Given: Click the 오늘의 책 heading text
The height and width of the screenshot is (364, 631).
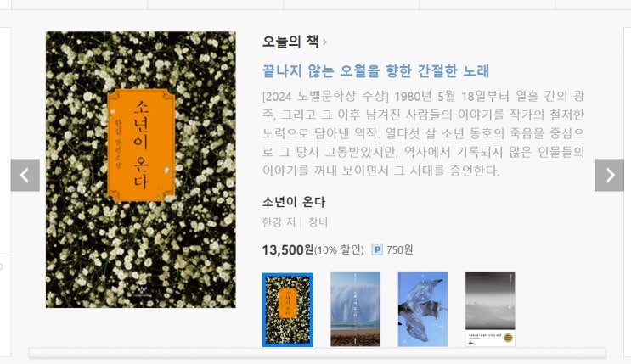Looking at the screenshot, I should pos(290,42).
